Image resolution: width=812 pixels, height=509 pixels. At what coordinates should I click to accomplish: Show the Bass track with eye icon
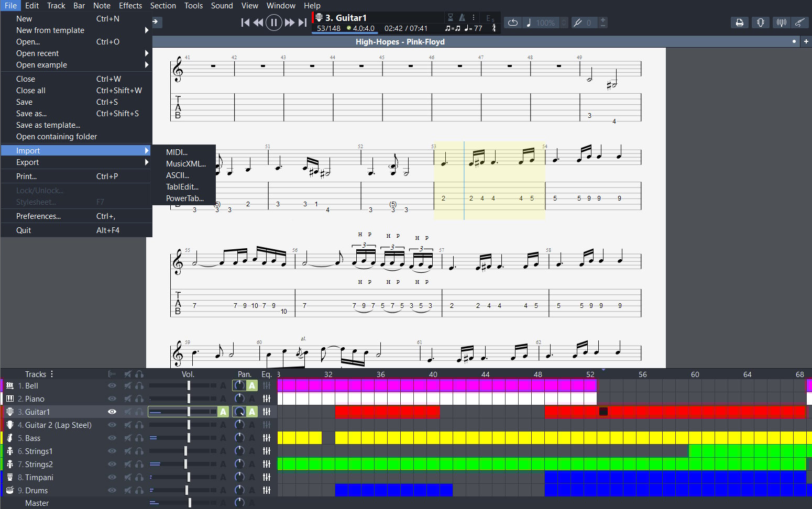click(112, 438)
